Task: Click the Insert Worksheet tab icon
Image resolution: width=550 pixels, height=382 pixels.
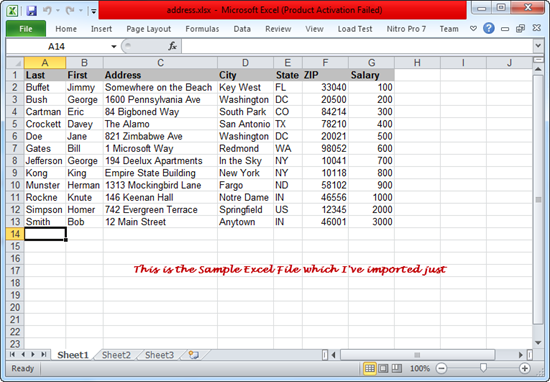Action: point(194,355)
